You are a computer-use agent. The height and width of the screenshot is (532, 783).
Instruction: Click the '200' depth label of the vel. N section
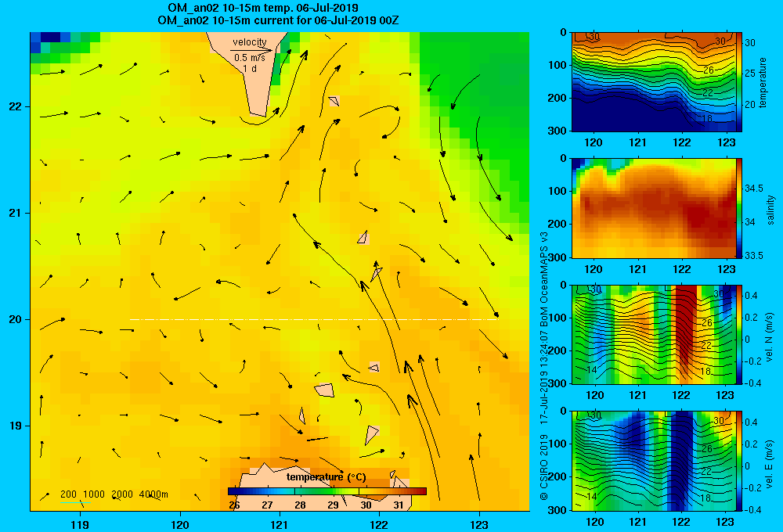(x=558, y=350)
